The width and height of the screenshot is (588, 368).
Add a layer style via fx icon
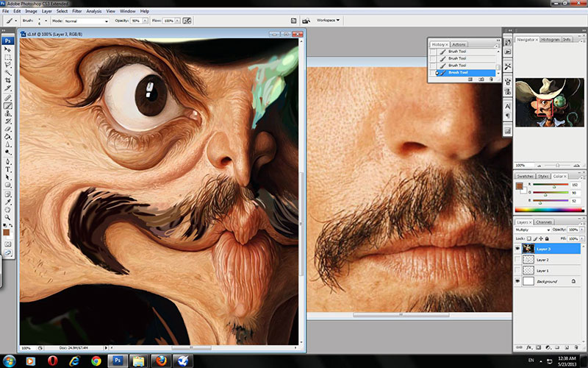point(529,347)
